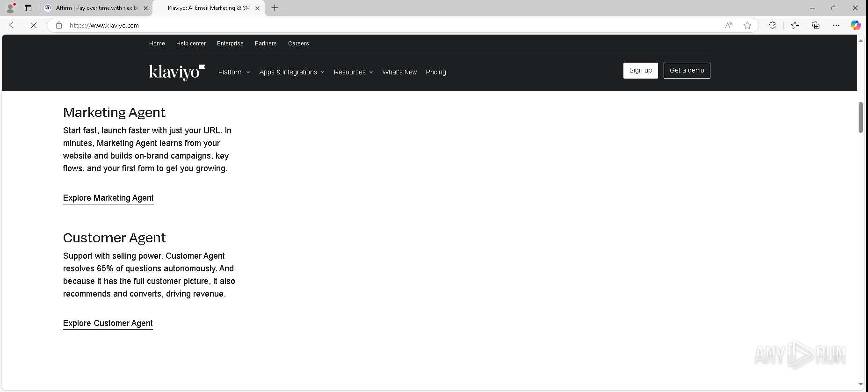Click the Klaviyo logo

pos(177,72)
